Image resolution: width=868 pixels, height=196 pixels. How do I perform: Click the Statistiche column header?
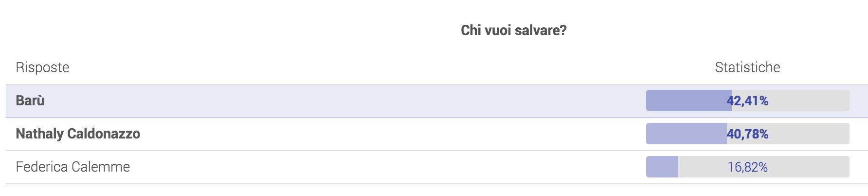pos(747,67)
